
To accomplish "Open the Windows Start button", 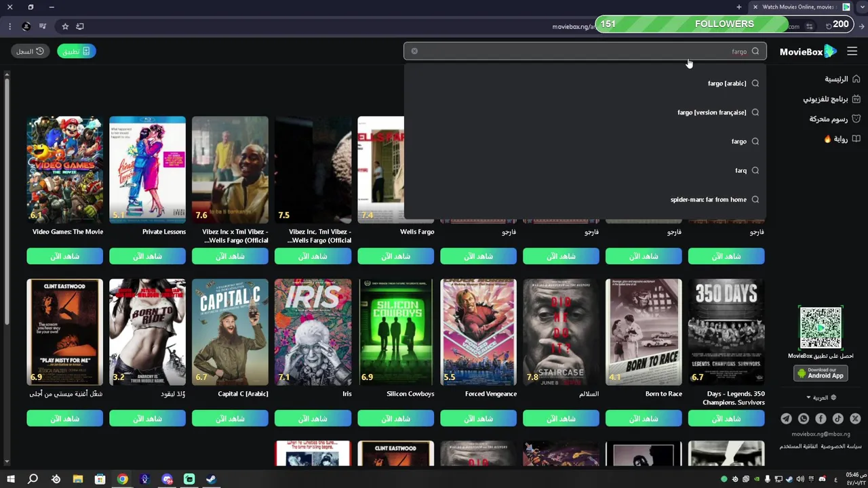I will tap(10, 479).
